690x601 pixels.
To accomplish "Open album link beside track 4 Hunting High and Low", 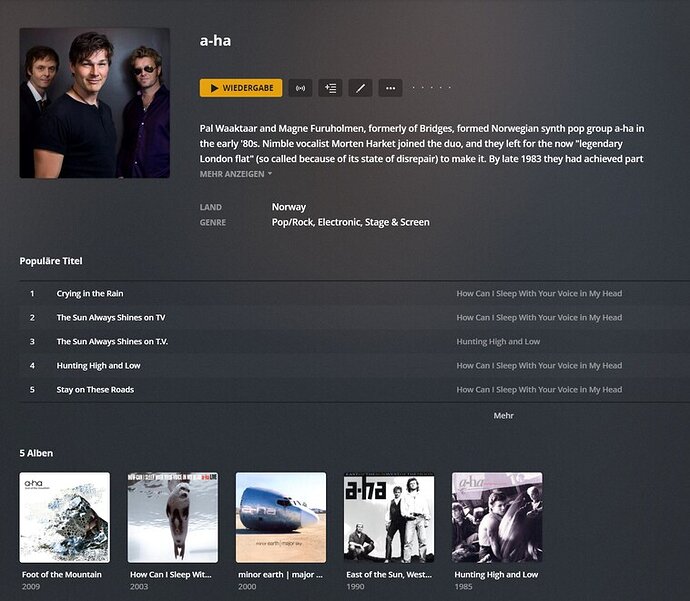I will pos(539,366).
